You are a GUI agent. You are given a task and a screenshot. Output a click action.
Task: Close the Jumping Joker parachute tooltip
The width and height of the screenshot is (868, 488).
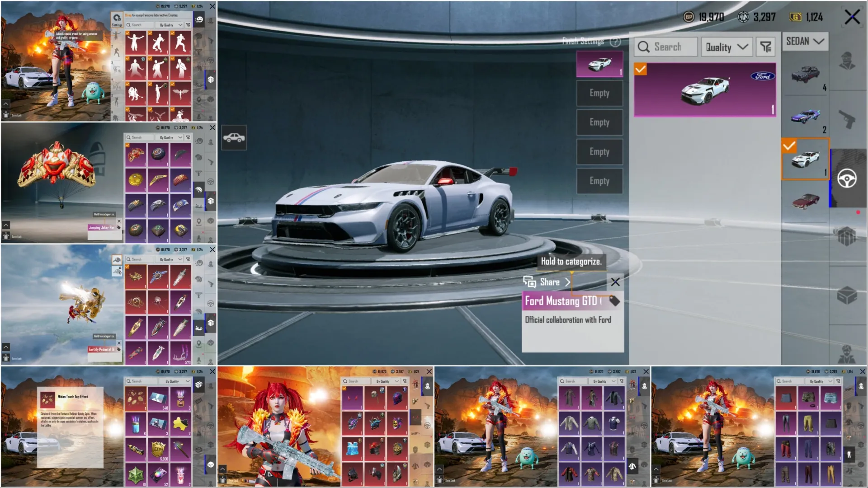[119, 221]
